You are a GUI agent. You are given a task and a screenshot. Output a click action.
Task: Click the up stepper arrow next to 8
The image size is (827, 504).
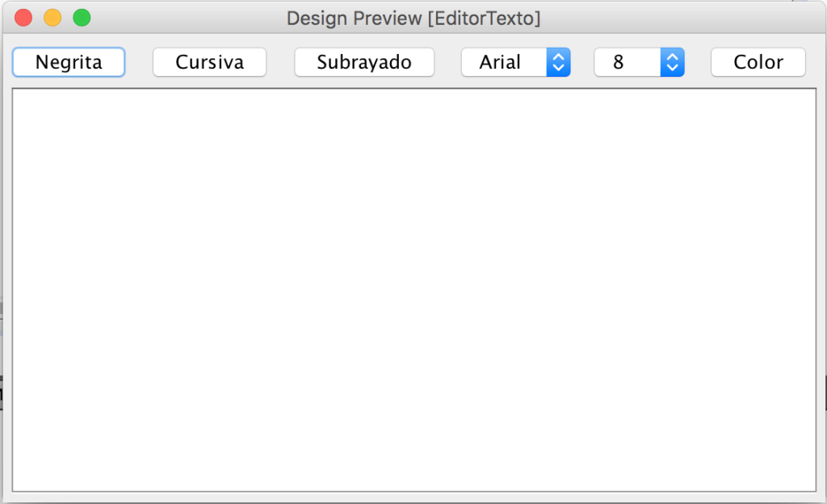pos(674,57)
